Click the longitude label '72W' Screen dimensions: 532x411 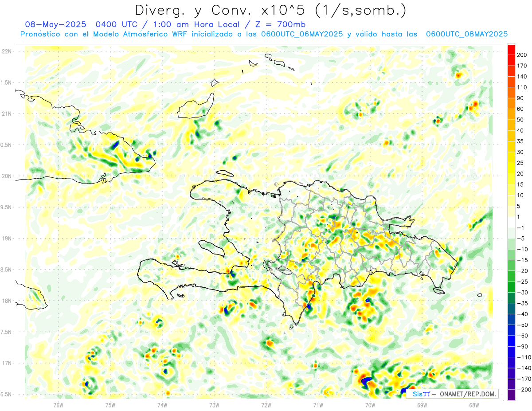point(266,405)
